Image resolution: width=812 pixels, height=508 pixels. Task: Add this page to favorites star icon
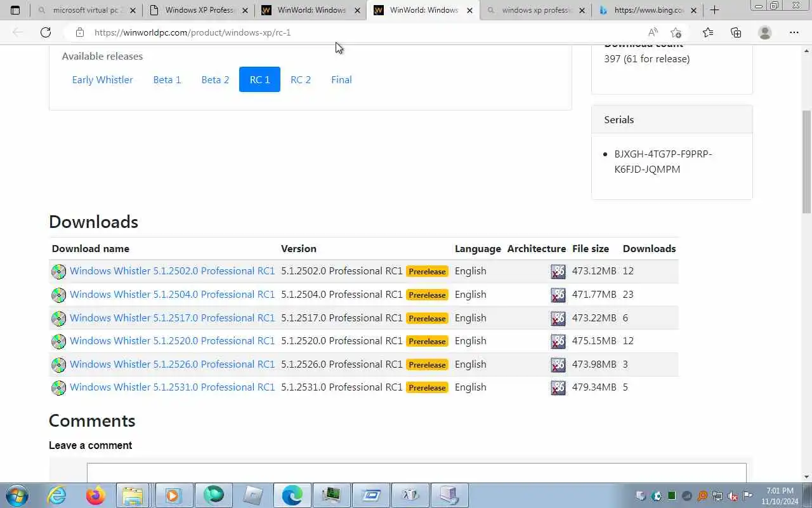point(676,32)
